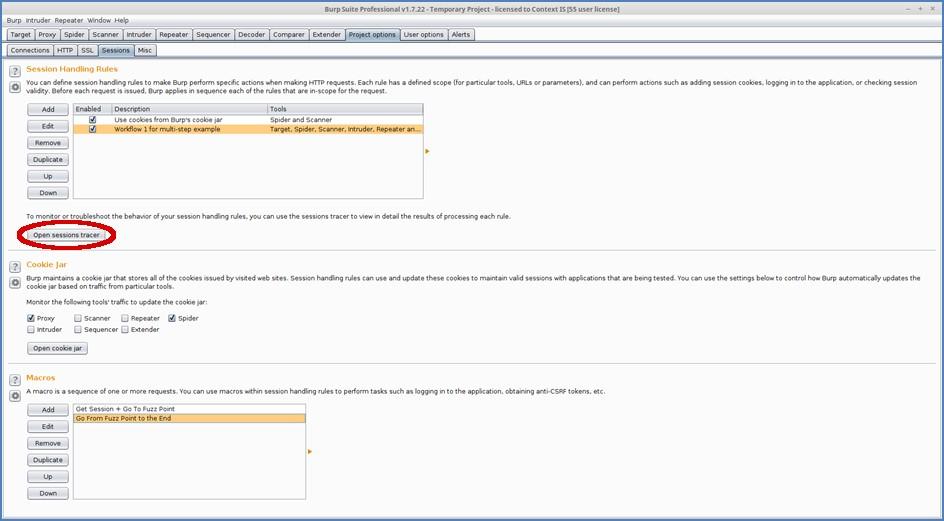944x521 pixels.
Task: Enable Scanner cookie jar monitoring
Action: (x=78, y=318)
